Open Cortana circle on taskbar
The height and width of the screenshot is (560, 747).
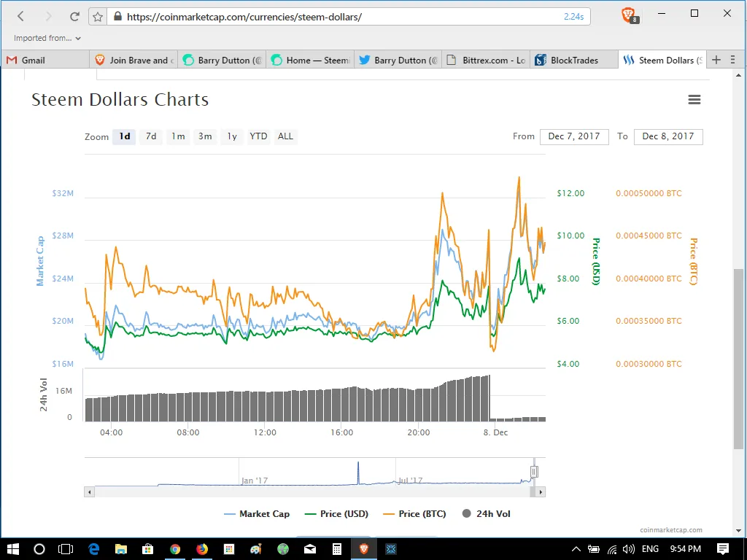[39, 549]
